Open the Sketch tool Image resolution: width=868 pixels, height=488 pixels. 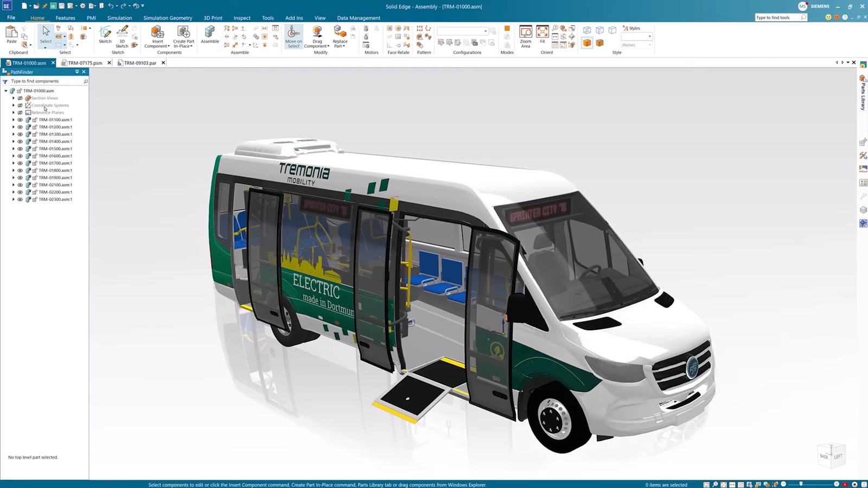pyautogui.click(x=105, y=34)
